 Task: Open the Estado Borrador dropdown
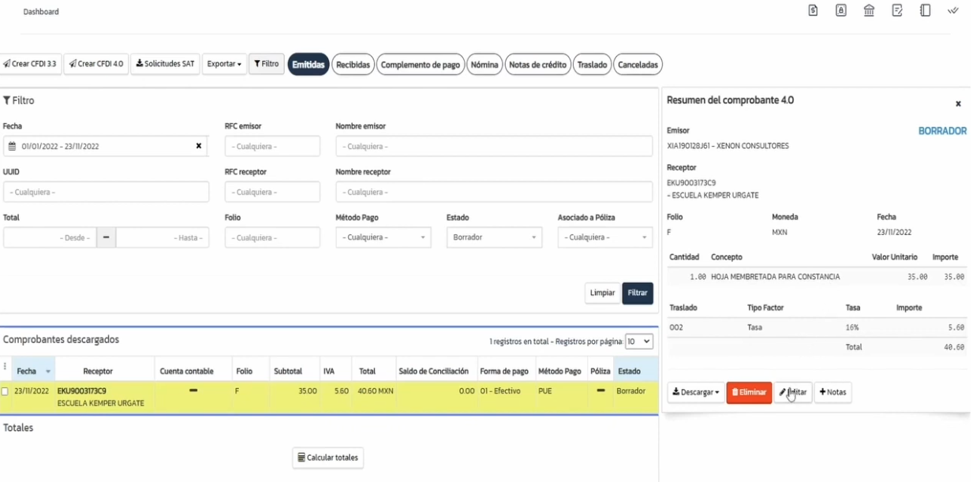click(x=494, y=237)
